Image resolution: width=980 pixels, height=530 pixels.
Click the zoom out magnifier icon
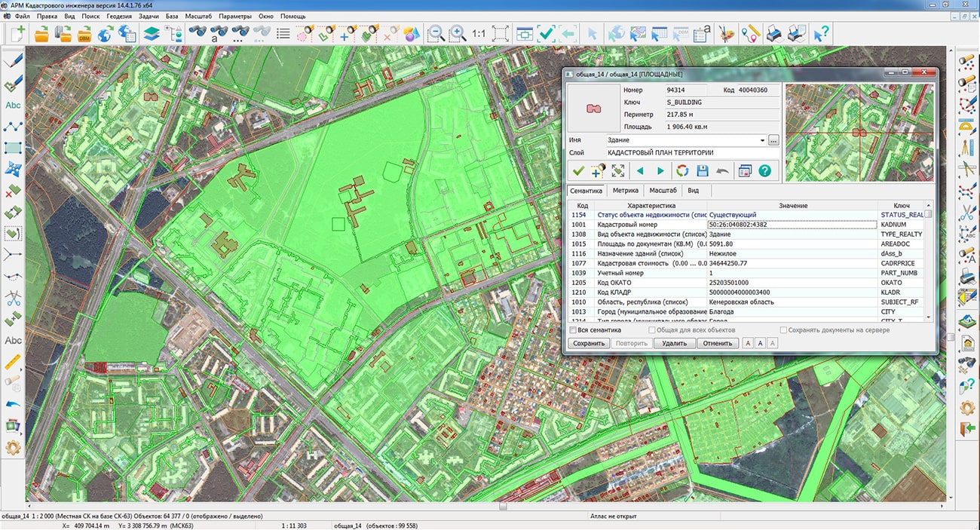(436, 34)
